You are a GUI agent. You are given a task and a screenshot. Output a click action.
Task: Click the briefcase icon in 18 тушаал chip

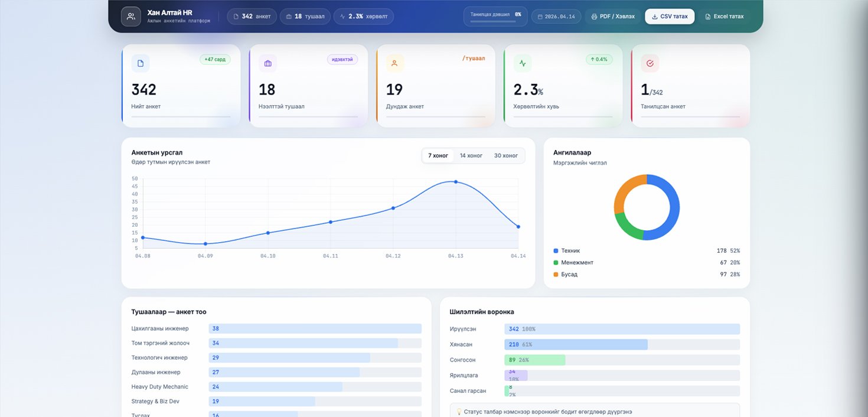289,17
